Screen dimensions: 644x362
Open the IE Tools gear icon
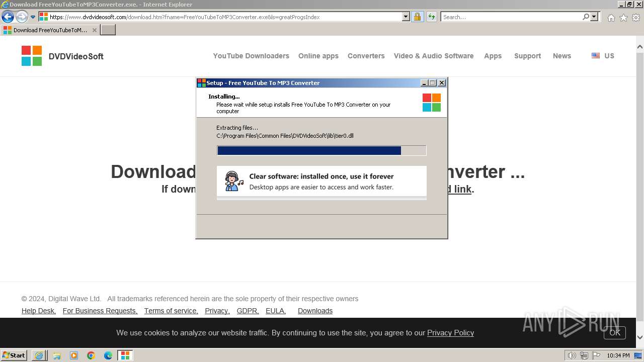(x=636, y=18)
